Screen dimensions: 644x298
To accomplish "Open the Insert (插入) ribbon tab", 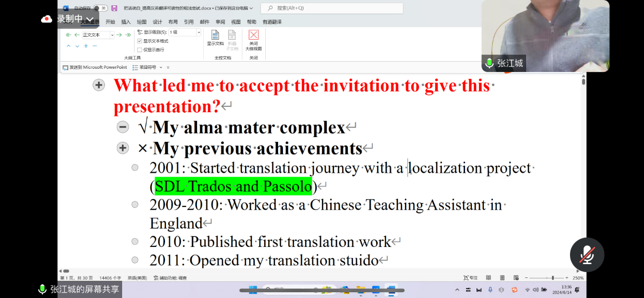I will 126,22.
